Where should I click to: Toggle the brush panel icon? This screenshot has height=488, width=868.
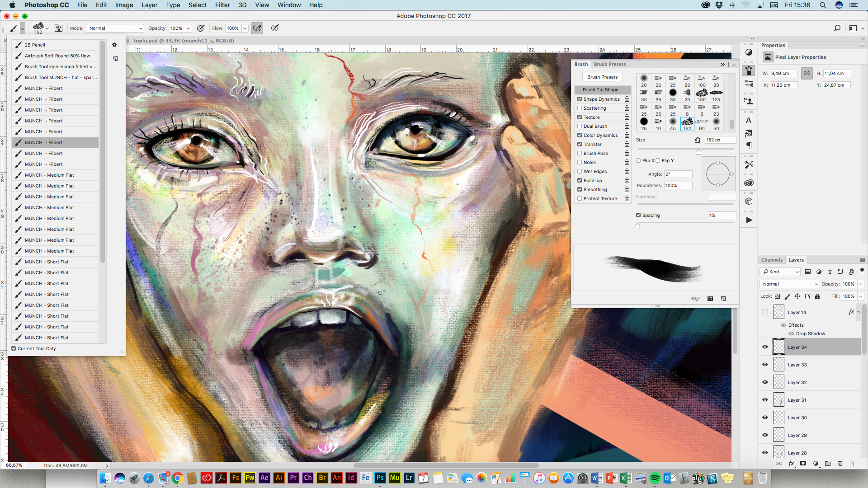point(58,28)
